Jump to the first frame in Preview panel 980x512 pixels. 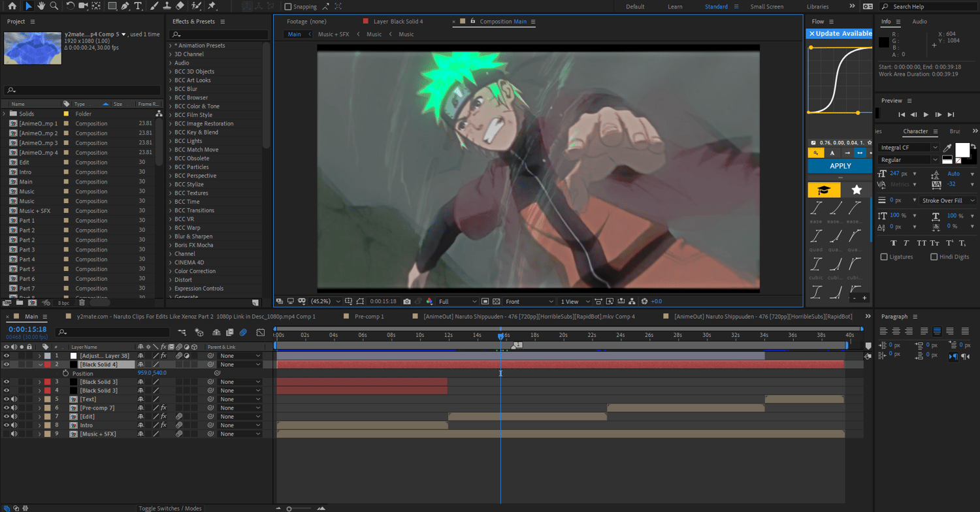[902, 115]
